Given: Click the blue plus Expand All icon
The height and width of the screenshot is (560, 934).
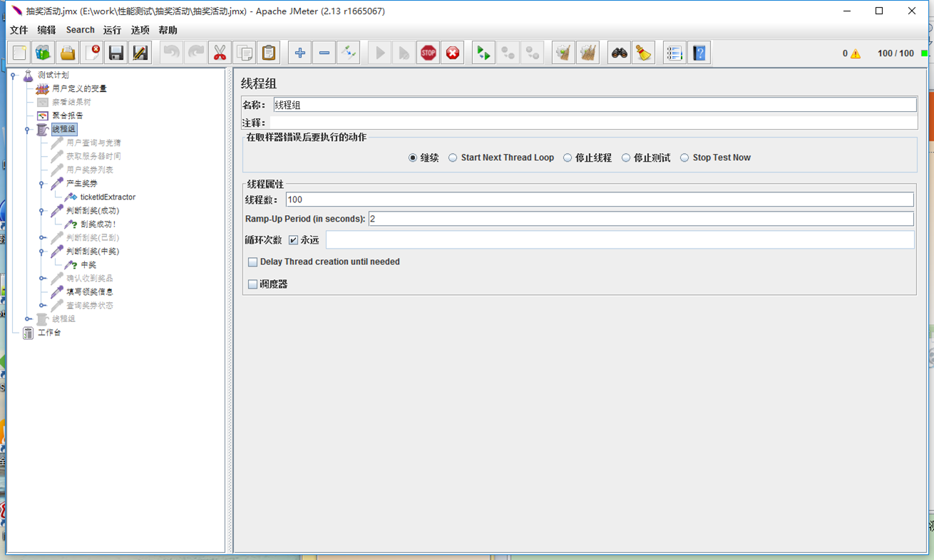Looking at the screenshot, I should [299, 53].
